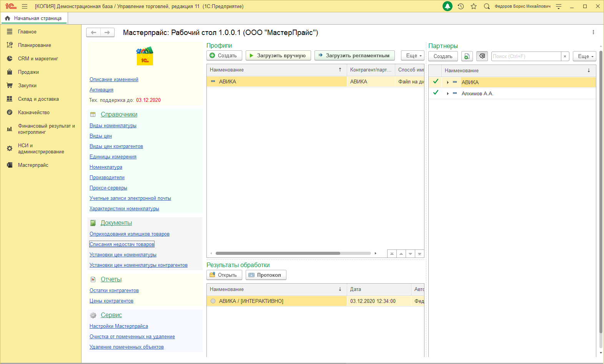
Task: Toggle the checkmark for partner АВИКА
Action: pos(436,81)
